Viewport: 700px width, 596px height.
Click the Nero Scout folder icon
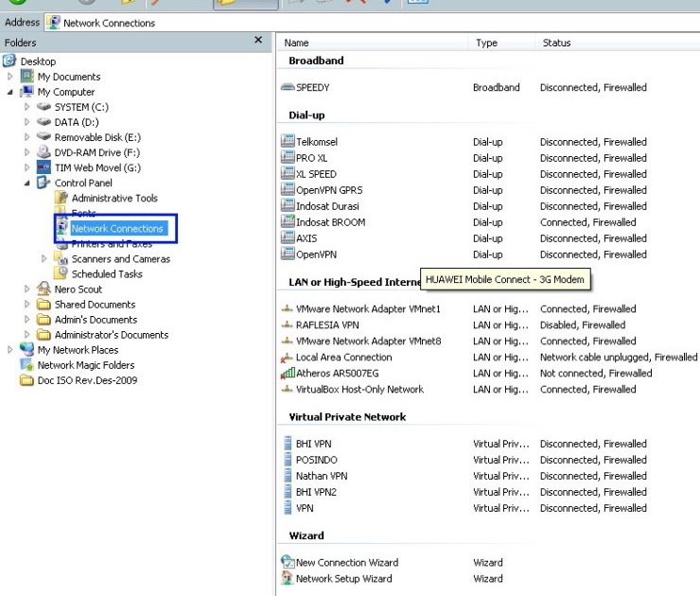pyautogui.click(x=44, y=289)
